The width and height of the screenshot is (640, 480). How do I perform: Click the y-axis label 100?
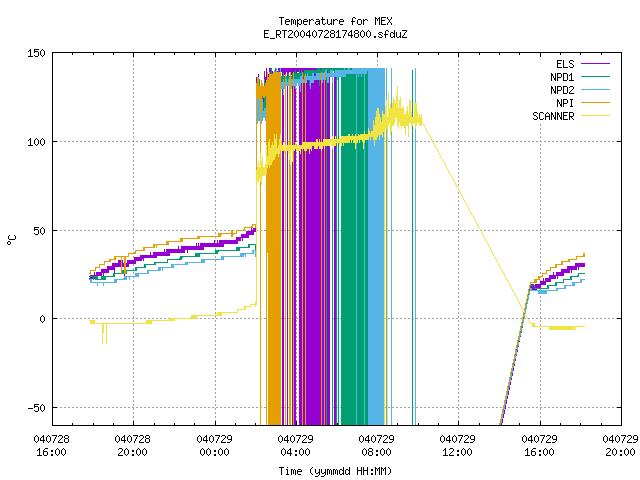[x=36, y=142]
